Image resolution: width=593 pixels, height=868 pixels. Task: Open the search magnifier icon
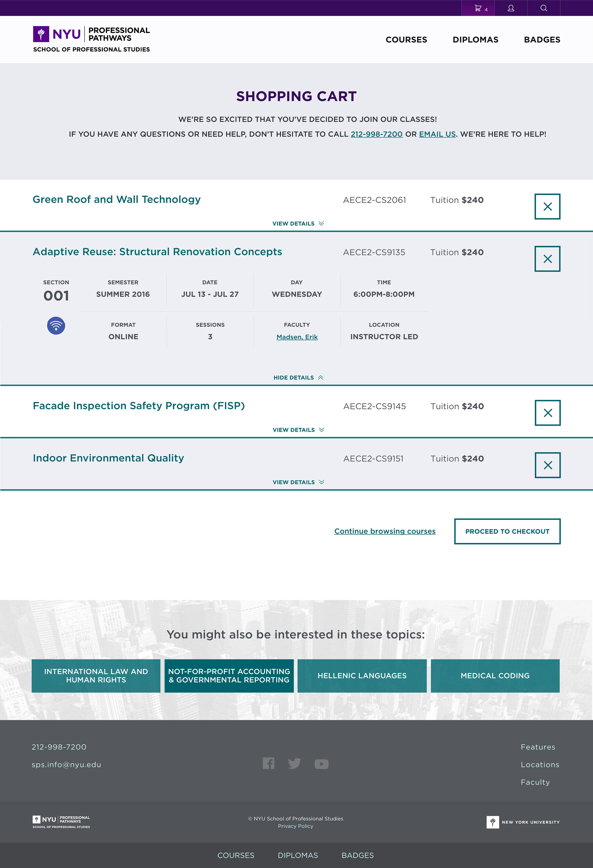pos(544,8)
